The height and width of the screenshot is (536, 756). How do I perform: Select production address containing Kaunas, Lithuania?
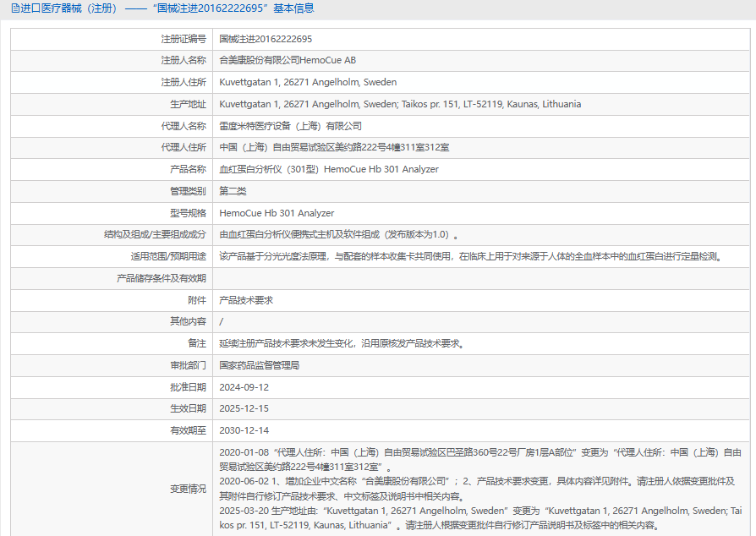click(400, 104)
